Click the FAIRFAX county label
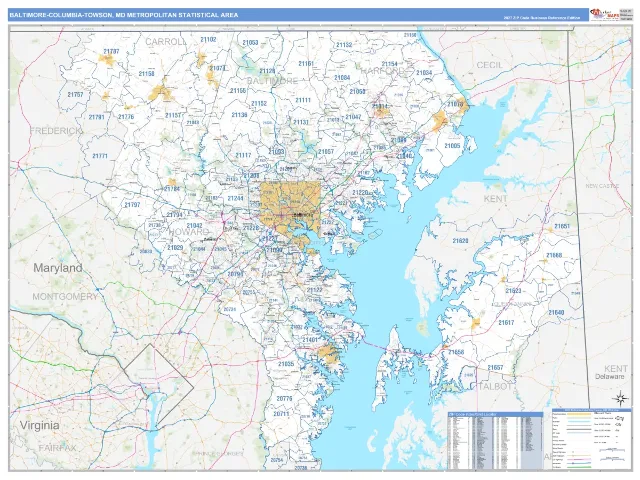 [x=58, y=448]
